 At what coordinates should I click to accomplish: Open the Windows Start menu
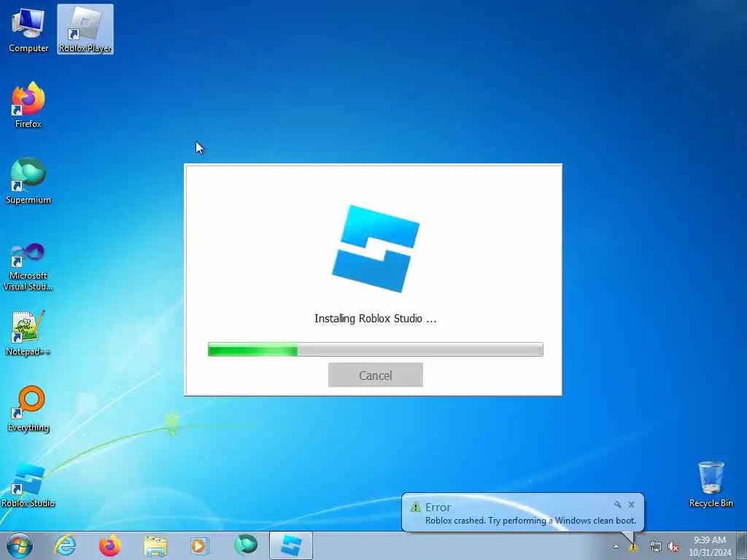20,545
